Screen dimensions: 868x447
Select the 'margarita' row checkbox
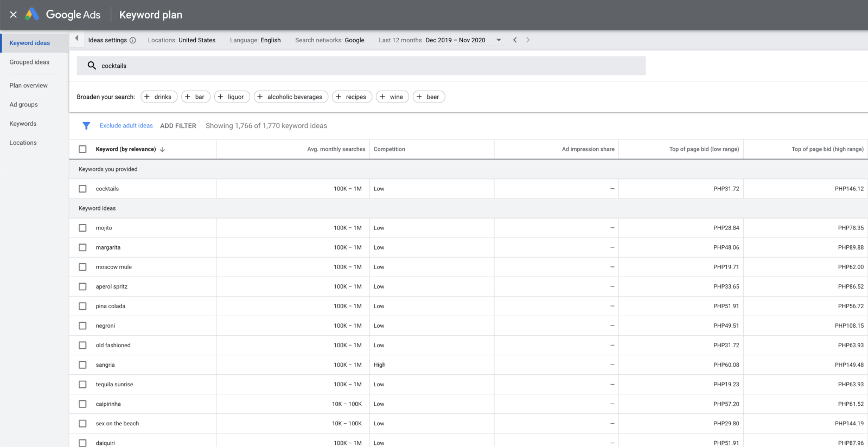pyautogui.click(x=82, y=247)
